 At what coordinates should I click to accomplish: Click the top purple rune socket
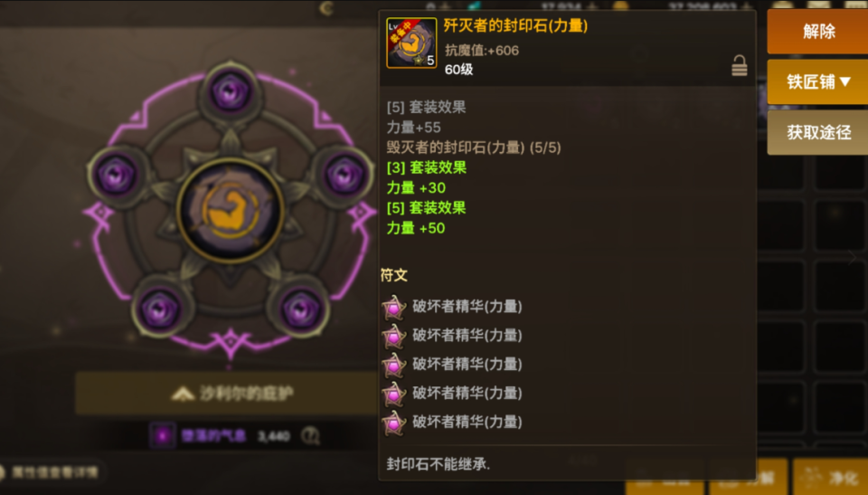tap(230, 92)
